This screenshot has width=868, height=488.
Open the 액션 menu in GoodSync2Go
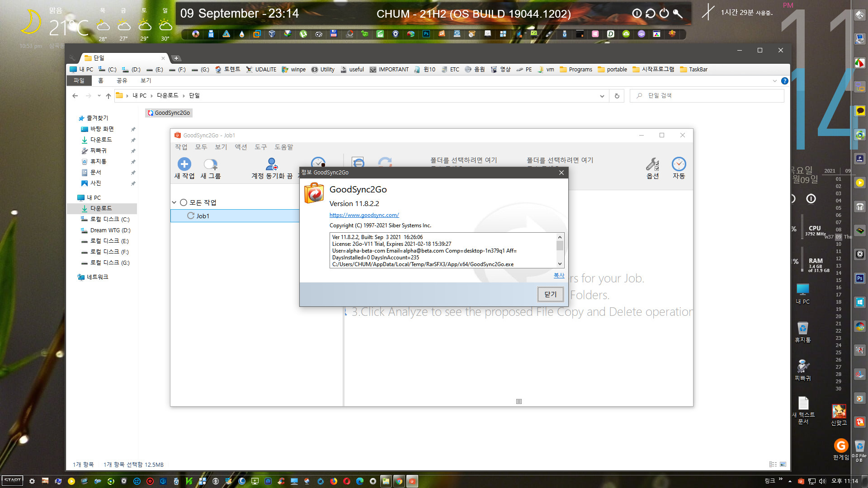click(241, 147)
